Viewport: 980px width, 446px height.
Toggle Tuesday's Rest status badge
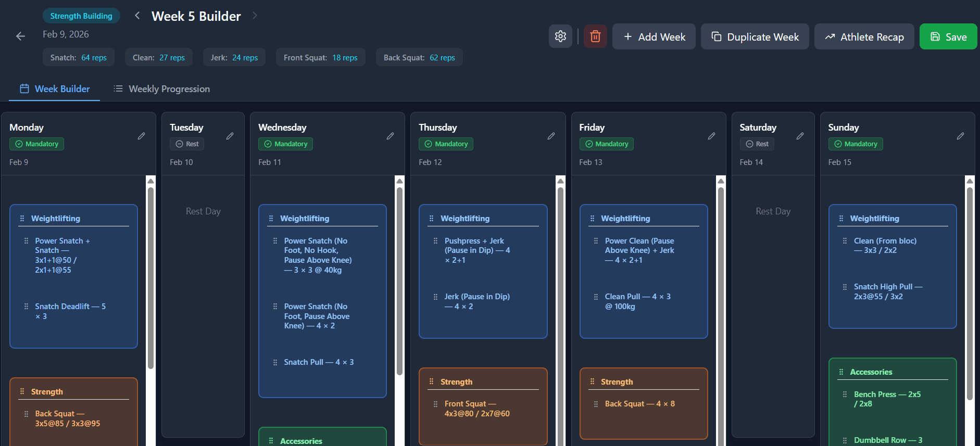pos(187,144)
